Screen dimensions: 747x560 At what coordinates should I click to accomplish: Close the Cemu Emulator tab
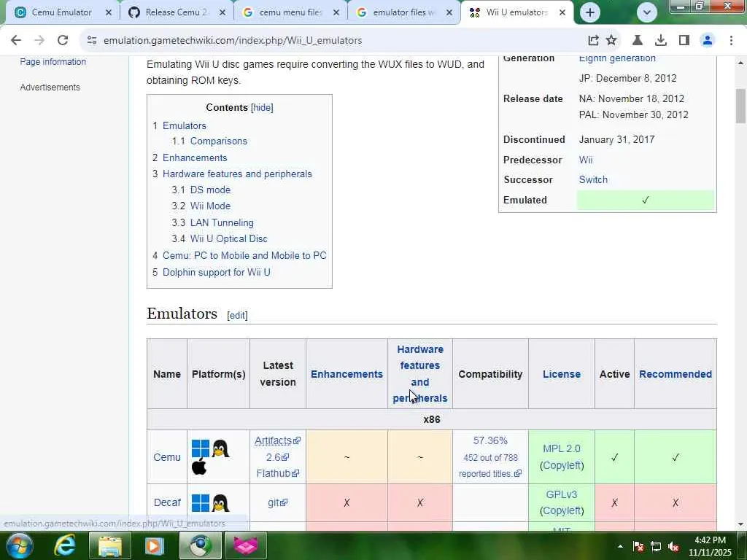(x=109, y=13)
